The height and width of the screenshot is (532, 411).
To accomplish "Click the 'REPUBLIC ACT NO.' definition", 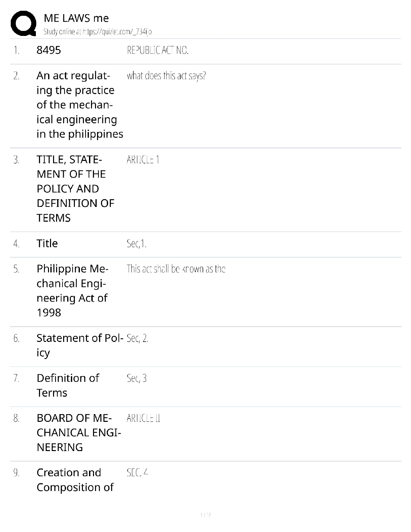I will (x=157, y=50).
